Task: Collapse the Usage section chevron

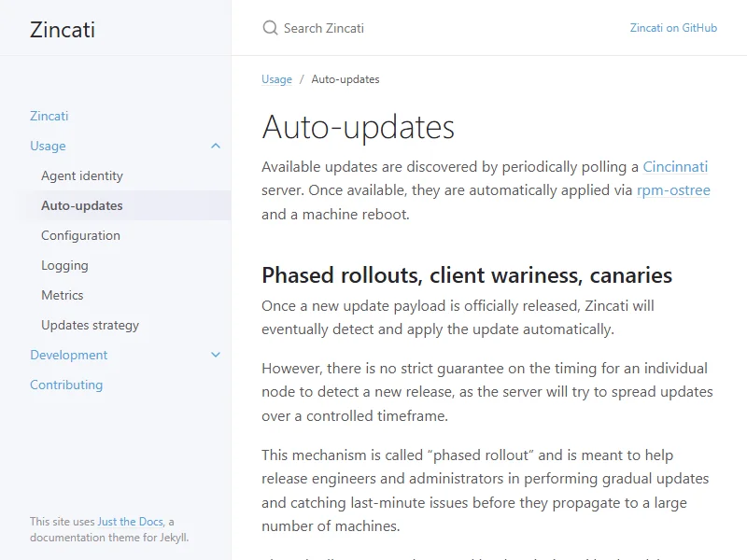Action: click(x=216, y=146)
